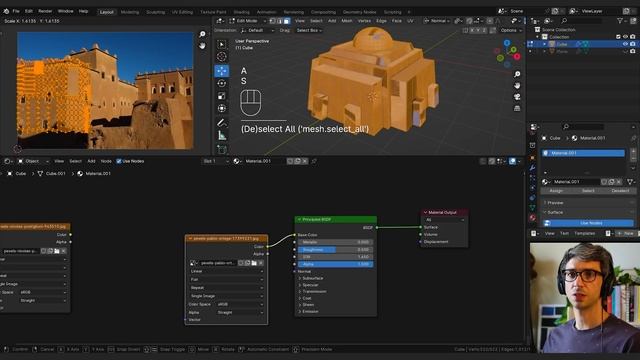Open Orientation Default dropdown

coord(257,31)
